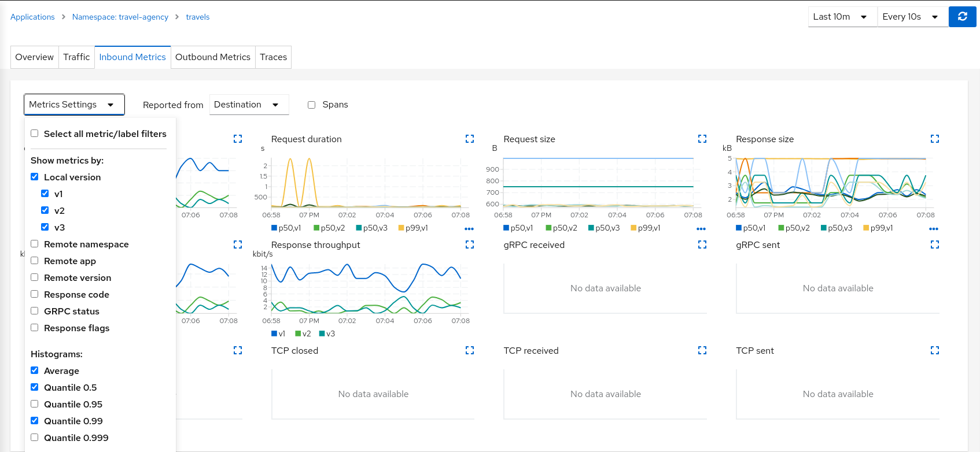The image size is (980, 452).
Task: Expand the Request duration chart to fullscreen
Action: click(x=470, y=139)
